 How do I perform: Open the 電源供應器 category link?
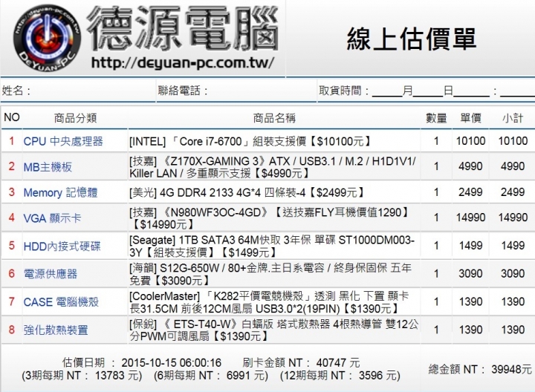(x=51, y=273)
